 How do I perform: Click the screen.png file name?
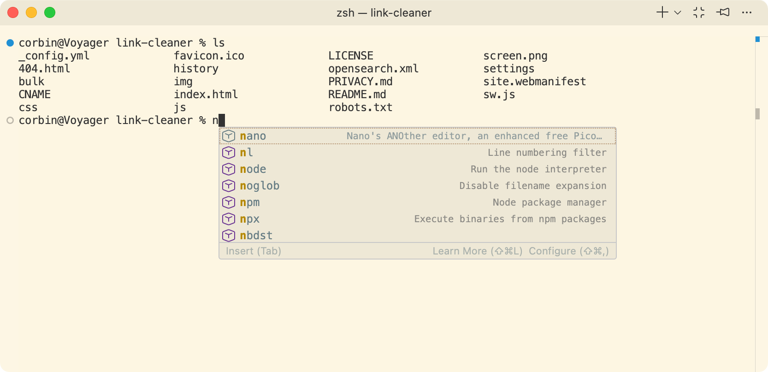(x=515, y=56)
